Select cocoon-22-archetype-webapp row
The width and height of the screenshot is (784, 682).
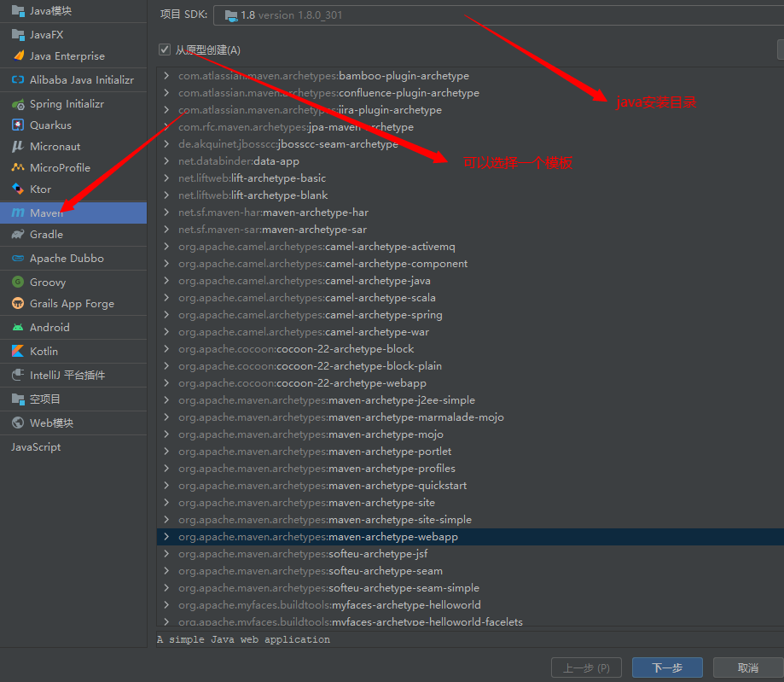(470, 382)
